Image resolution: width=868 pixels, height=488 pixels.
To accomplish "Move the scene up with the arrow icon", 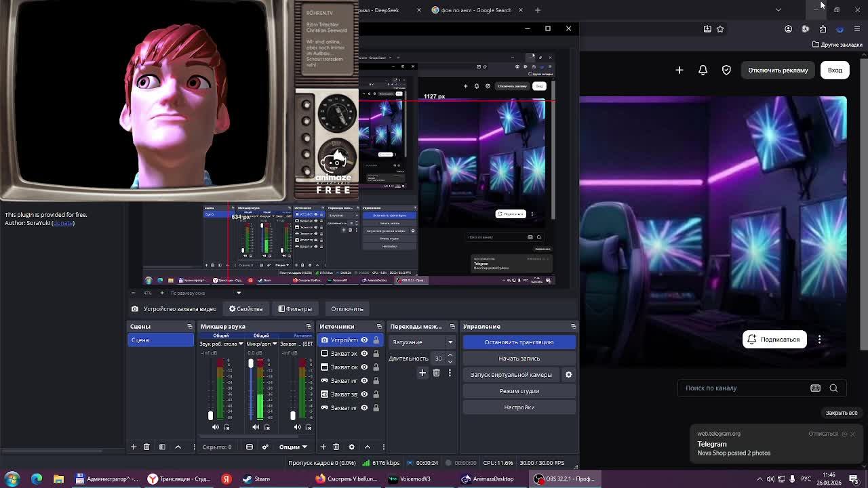I will coord(178,447).
